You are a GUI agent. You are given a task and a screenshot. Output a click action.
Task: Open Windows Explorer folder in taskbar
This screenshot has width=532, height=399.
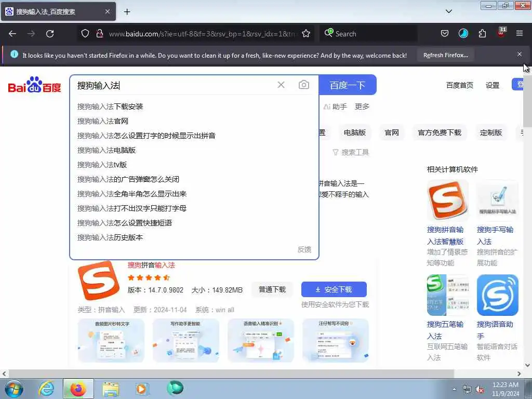(x=111, y=389)
